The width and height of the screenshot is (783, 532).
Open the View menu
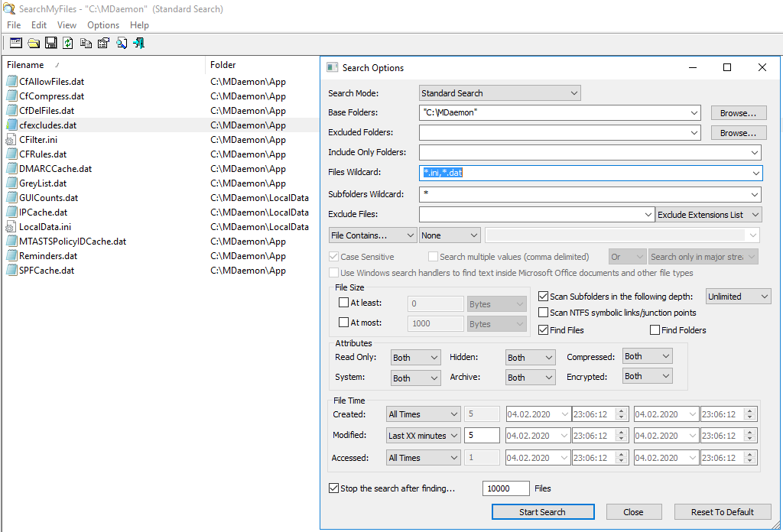(67, 25)
